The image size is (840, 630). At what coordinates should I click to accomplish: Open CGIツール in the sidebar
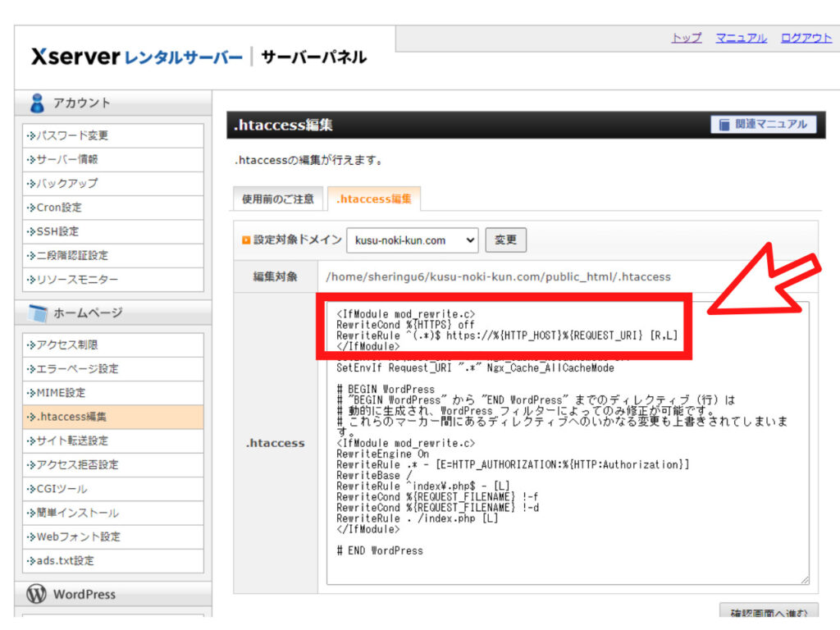(113, 489)
